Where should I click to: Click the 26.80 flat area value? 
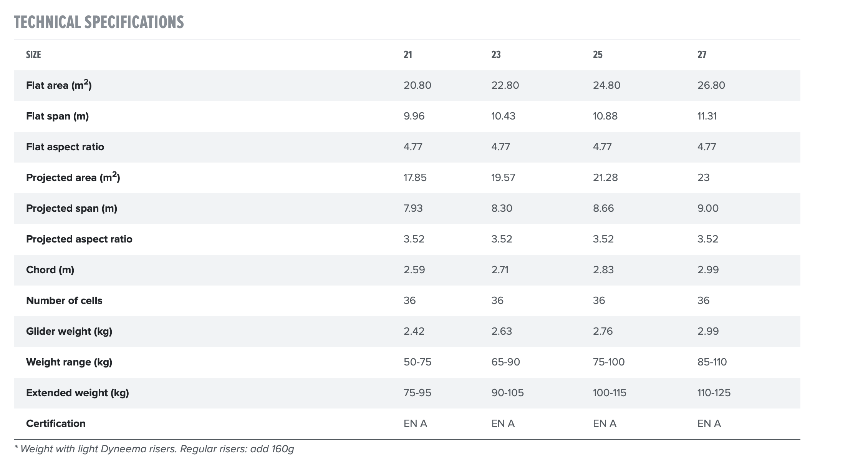click(x=711, y=85)
